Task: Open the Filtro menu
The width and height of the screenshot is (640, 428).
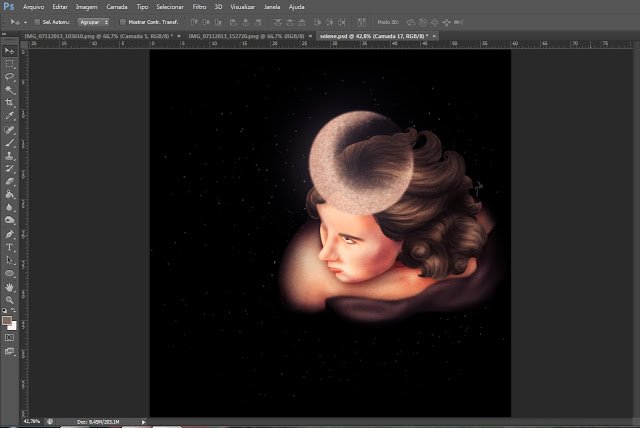Action: click(199, 7)
